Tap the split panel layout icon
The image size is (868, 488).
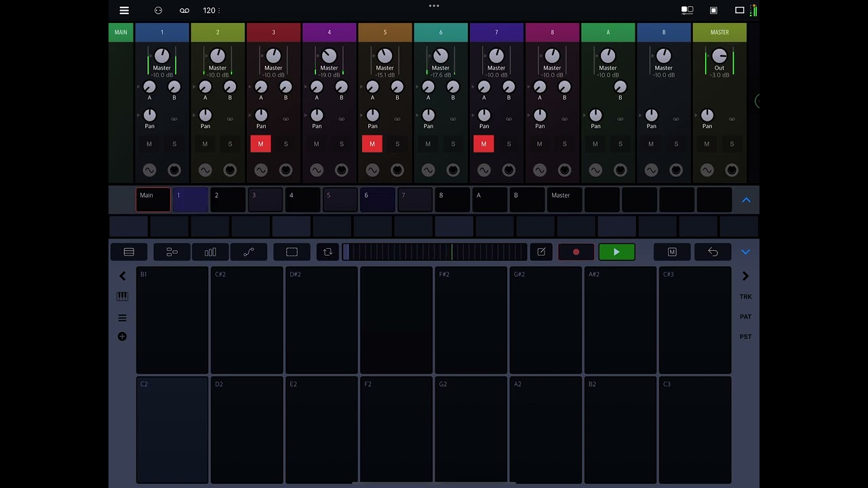click(x=687, y=10)
